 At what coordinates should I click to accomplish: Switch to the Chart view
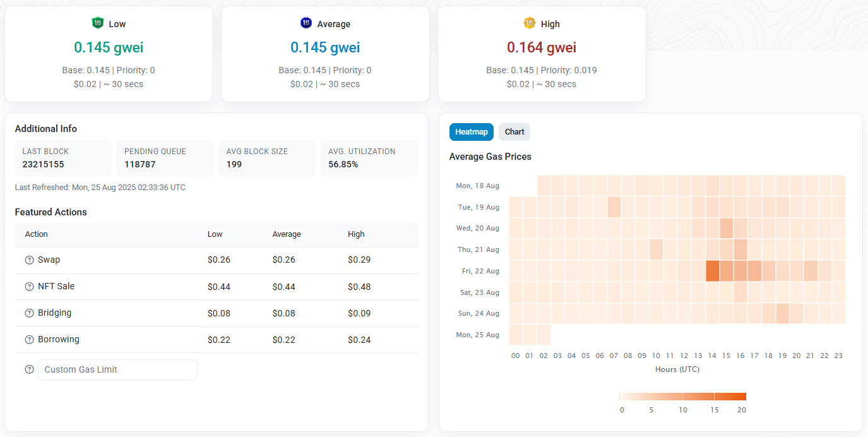(x=514, y=131)
